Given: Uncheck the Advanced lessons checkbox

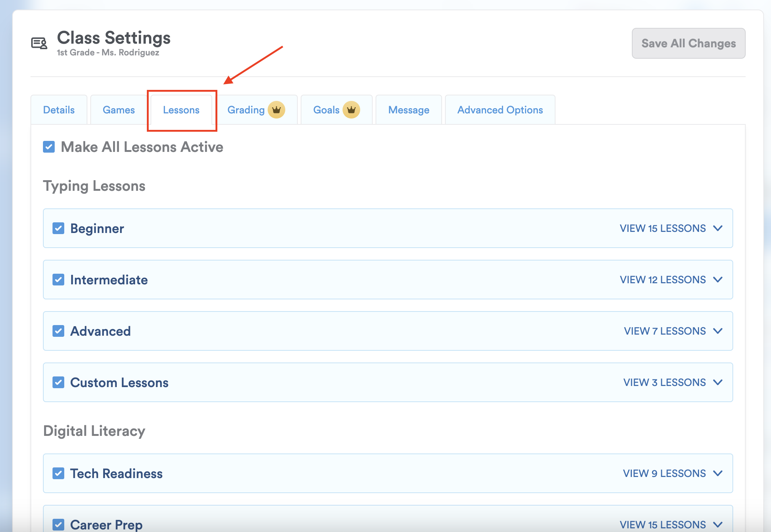Looking at the screenshot, I should (58, 331).
